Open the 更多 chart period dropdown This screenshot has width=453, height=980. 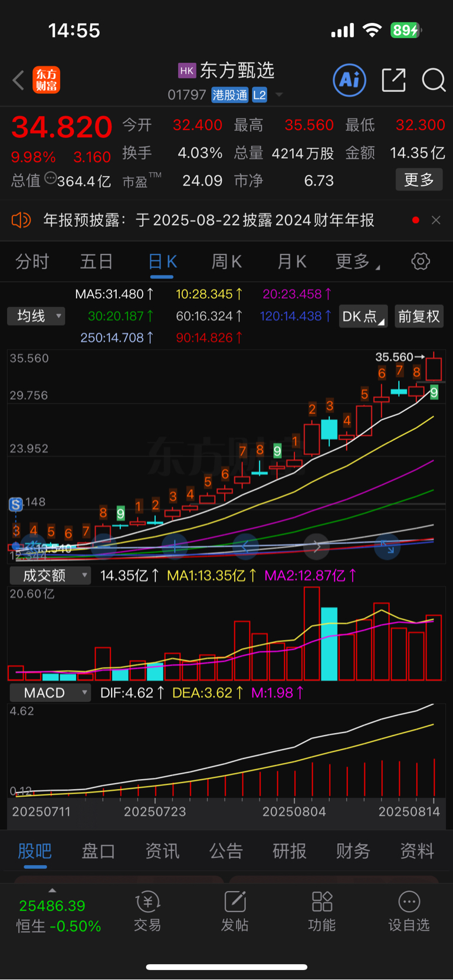point(357,262)
